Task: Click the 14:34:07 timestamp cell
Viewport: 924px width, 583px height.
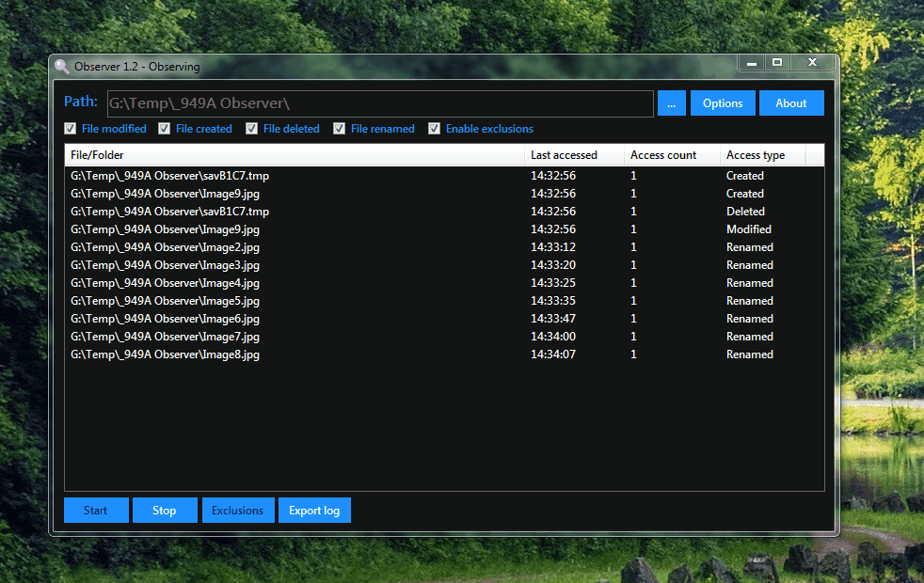Action: tap(553, 354)
